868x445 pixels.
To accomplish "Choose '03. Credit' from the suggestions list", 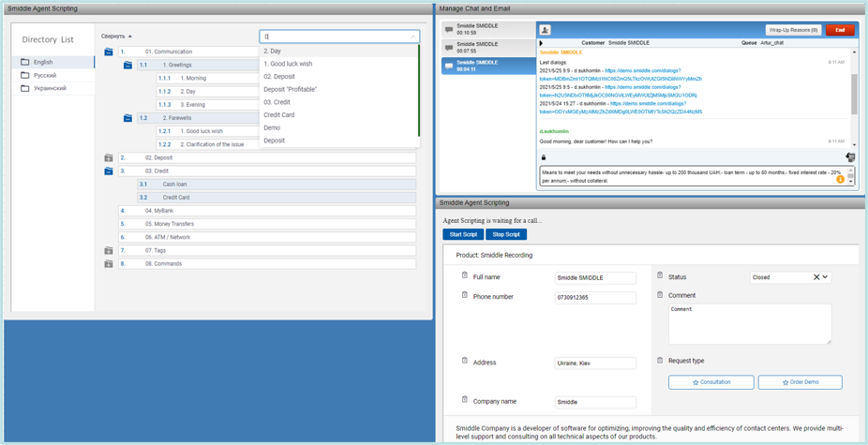I will point(338,102).
